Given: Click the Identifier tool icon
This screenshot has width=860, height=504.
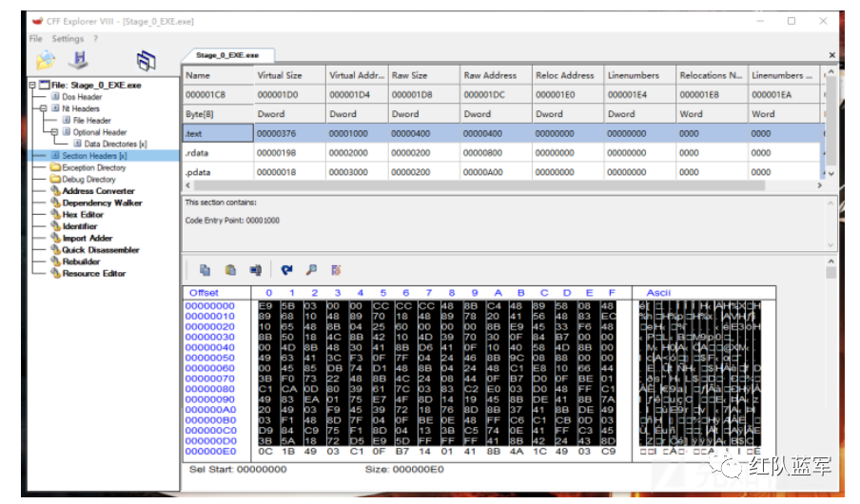Looking at the screenshot, I should tap(55, 226).
